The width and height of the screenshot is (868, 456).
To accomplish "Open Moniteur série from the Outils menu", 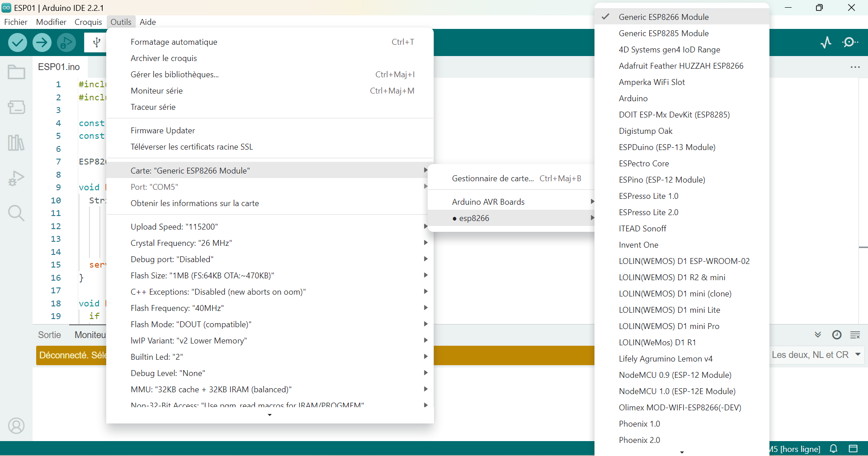I will click(x=270, y=91).
